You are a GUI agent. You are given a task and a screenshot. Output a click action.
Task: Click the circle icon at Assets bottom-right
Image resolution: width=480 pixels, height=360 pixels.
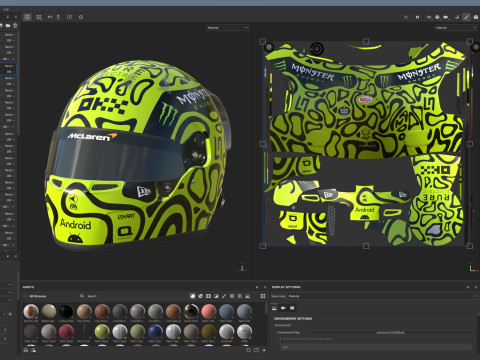click(x=248, y=350)
